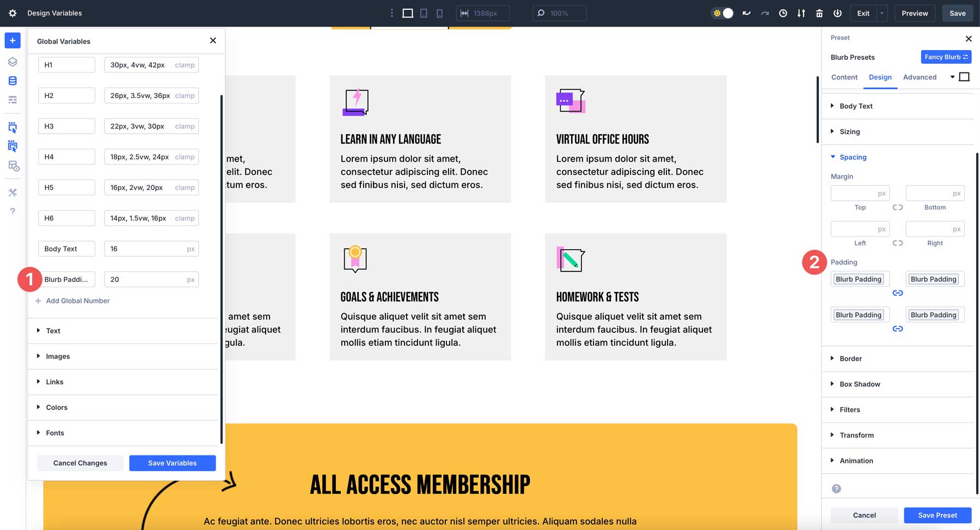Expand the Border section
This screenshot has width=980, height=530.
point(898,359)
